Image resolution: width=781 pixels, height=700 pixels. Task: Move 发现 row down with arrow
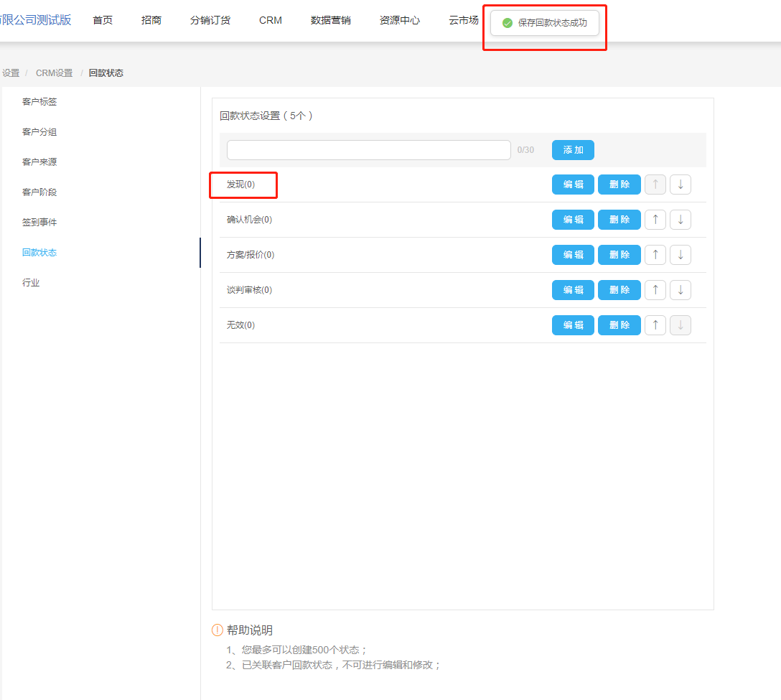[680, 185]
